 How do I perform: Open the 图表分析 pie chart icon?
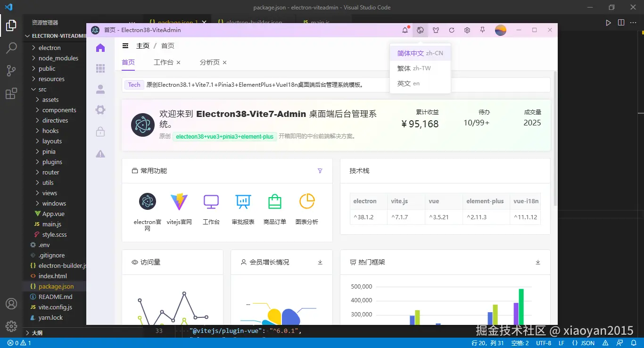(x=307, y=201)
